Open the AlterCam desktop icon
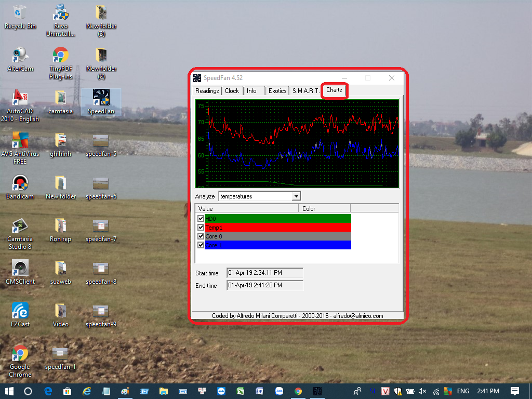This screenshot has width=532, height=399. (x=21, y=56)
